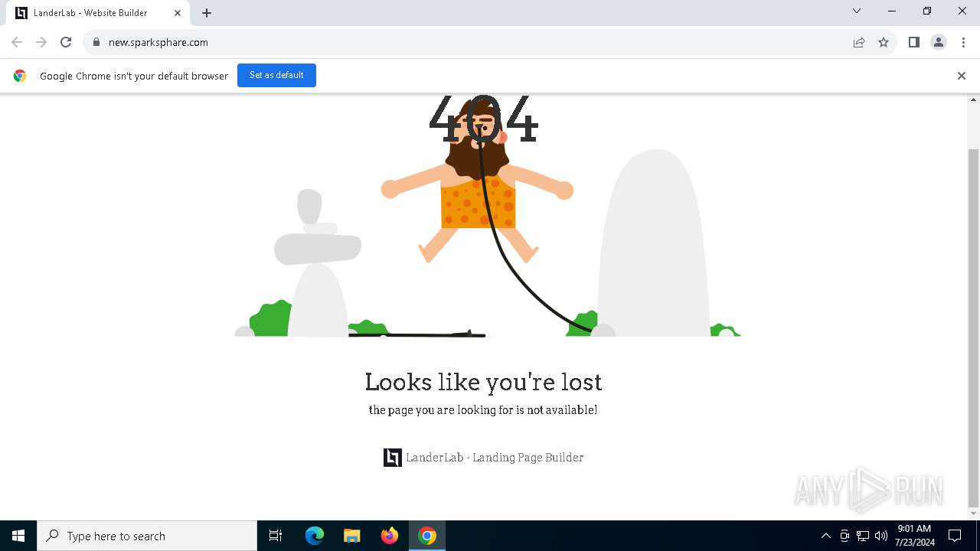Image resolution: width=980 pixels, height=551 pixels.
Task: Reload the page with the refresh icon
Action: point(66,42)
